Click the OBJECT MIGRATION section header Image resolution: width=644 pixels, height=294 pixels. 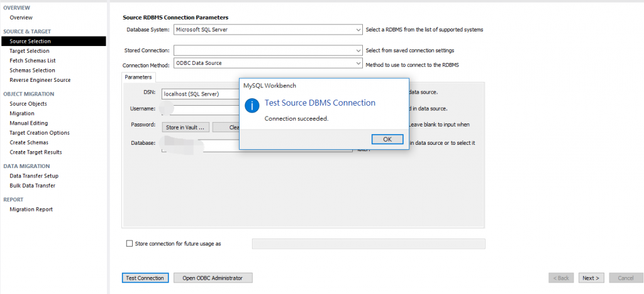click(x=29, y=94)
